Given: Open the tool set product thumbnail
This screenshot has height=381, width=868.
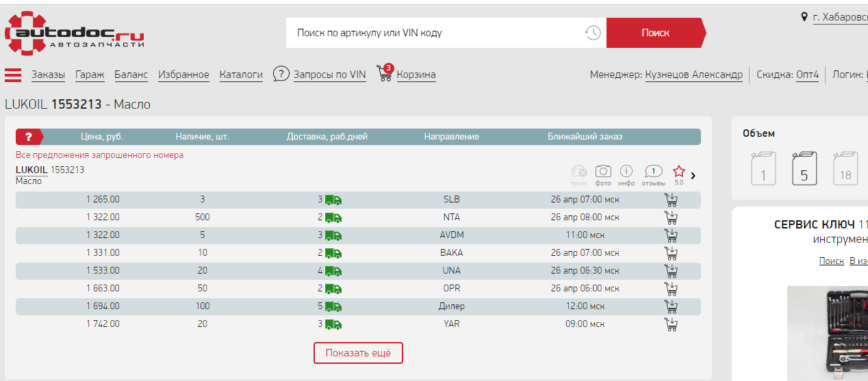Looking at the screenshot, I should pyautogui.click(x=828, y=333).
